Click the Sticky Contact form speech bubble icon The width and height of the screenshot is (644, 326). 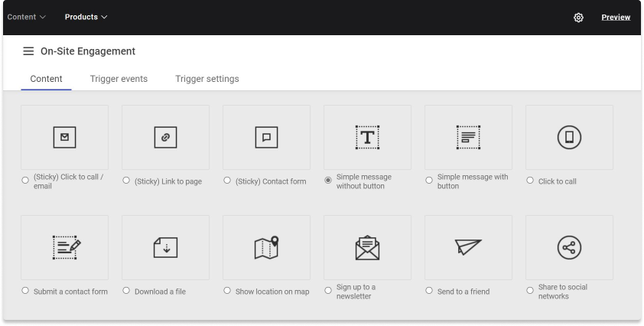(267, 137)
